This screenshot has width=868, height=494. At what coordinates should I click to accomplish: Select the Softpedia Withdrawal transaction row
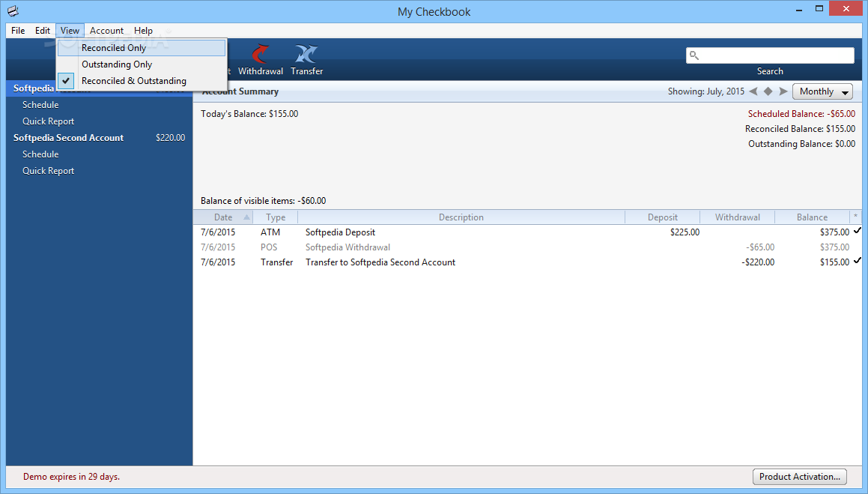tap(527, 247)
